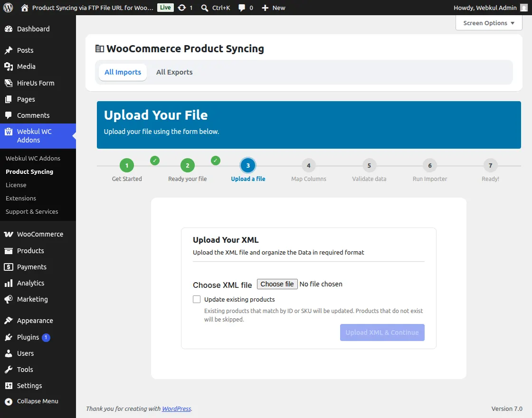The image size is (532, 418).
Task: Click the Choose file button
Action: (277, 284)
